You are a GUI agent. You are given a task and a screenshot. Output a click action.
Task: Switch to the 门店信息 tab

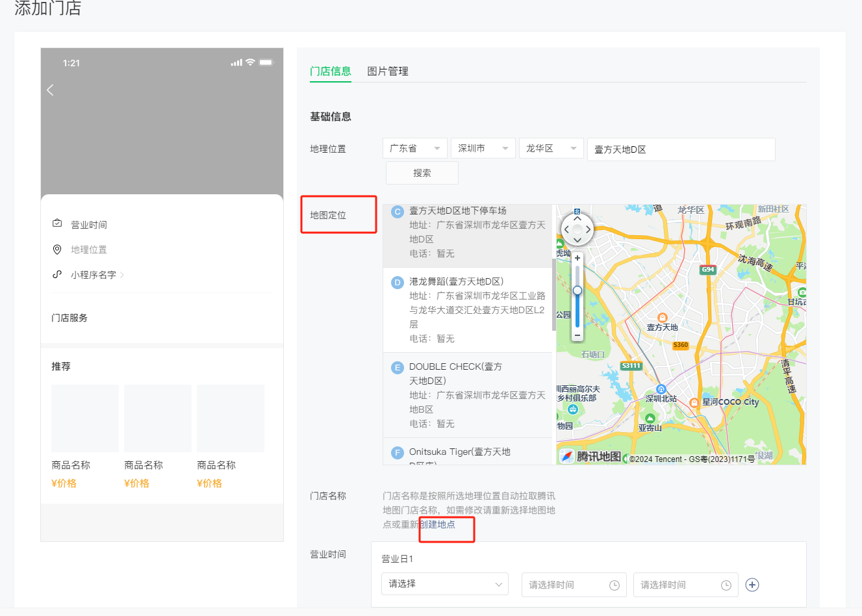click(331, 71)
